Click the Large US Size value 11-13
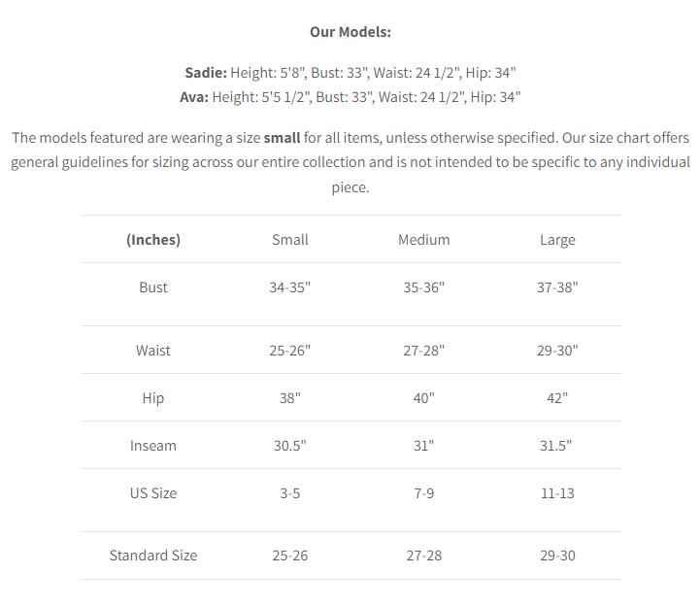This screenshot has width=700, height=607. click(x=557, y=493)
